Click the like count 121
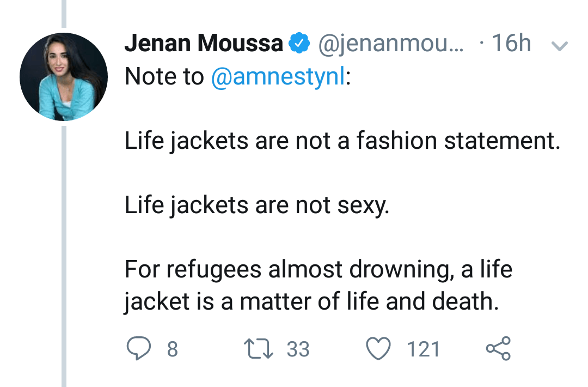This screenshot has width=588, height=387. tap(424, 349)
